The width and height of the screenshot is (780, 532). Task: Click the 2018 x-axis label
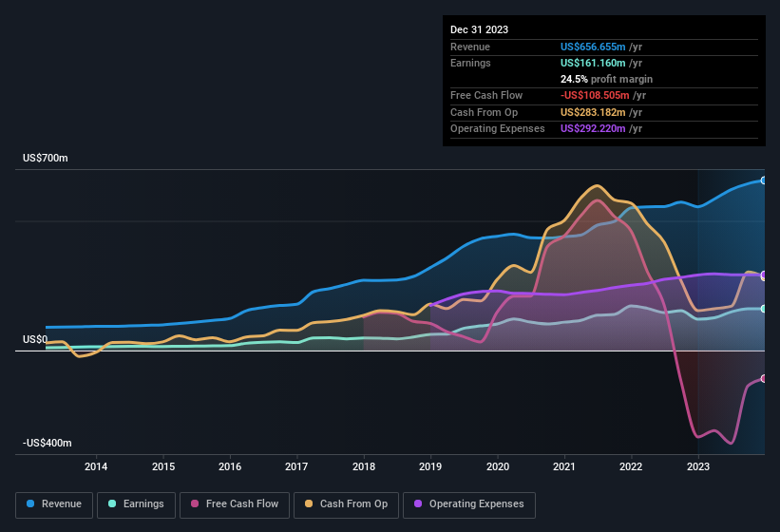pyautogui.click(x=364, y=466)
